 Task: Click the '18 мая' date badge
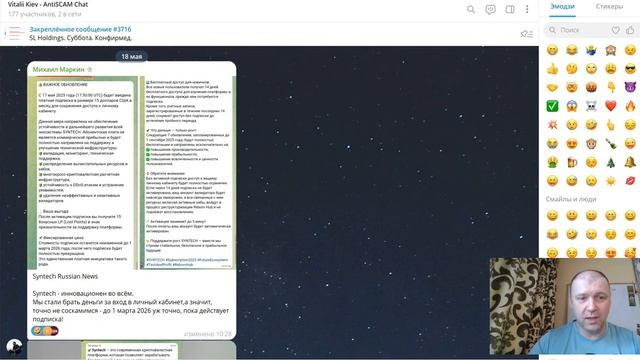(131, 56)
